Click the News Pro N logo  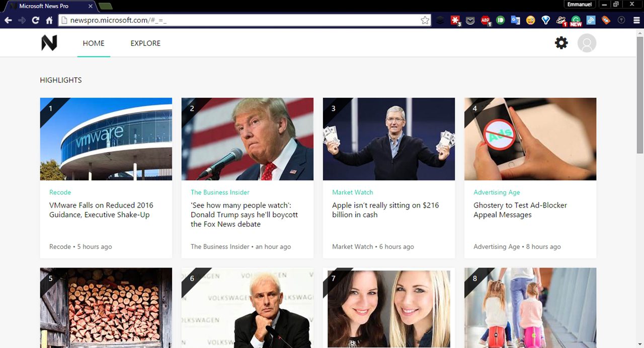coord(49,43)
